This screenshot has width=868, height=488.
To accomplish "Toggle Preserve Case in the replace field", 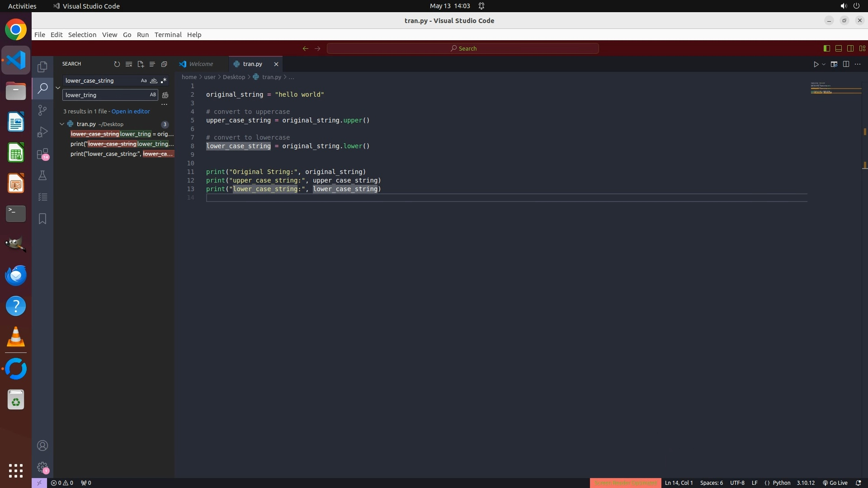I will (153, 95).
